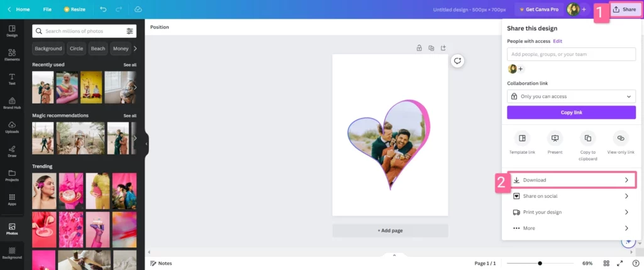The image size is (644, 270).
Task: Select the Circle filter chip
Action: 76,48
